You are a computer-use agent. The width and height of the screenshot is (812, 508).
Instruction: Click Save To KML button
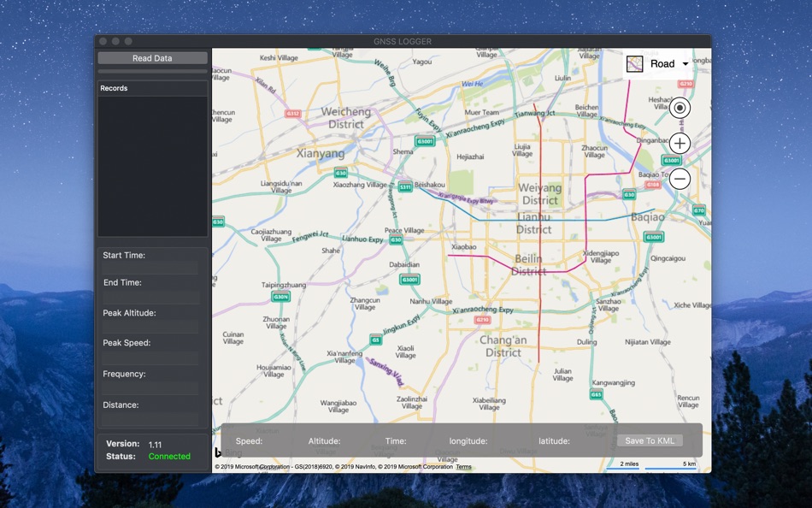pyautogui.click(x=650, y=440)
